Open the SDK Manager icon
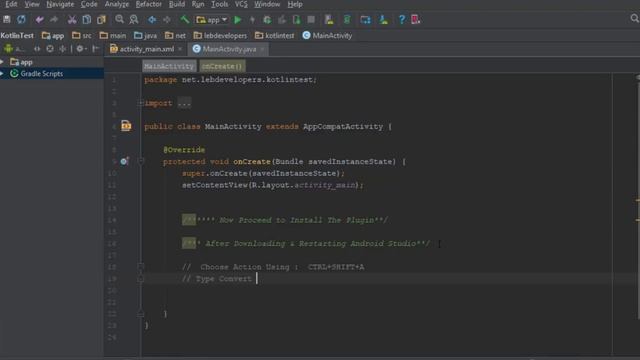Screen dimensions: 640x360 coord(384,19)
